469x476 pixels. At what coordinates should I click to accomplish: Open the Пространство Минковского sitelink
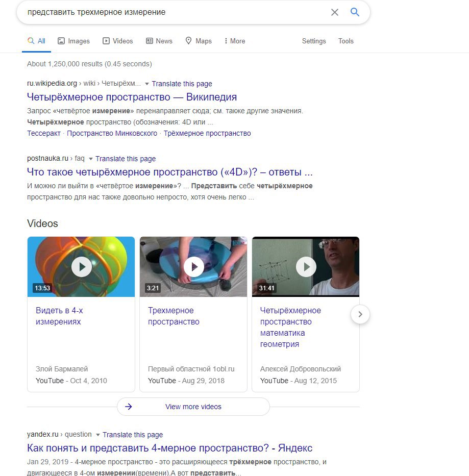112,133
